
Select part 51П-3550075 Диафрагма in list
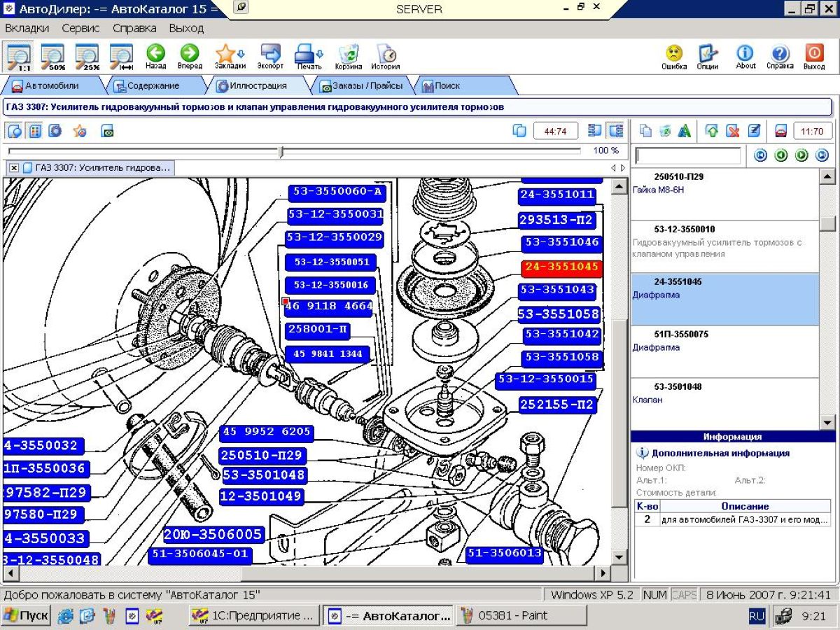pyautogui.click(x=724, y=351)
